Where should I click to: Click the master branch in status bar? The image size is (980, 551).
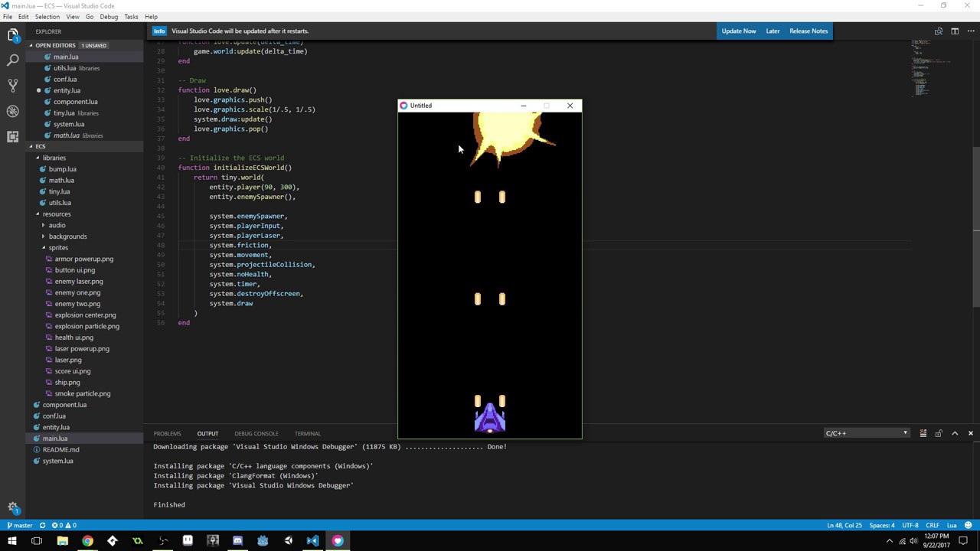20,526
